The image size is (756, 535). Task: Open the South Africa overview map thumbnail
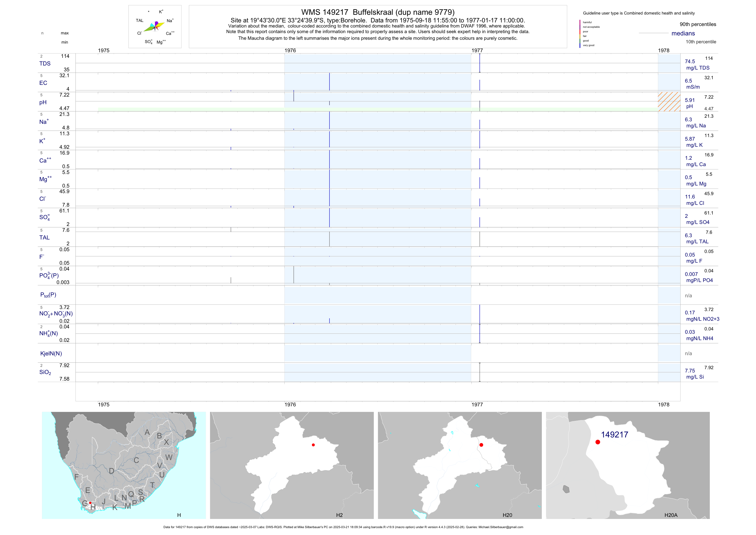tap(124, 465)
